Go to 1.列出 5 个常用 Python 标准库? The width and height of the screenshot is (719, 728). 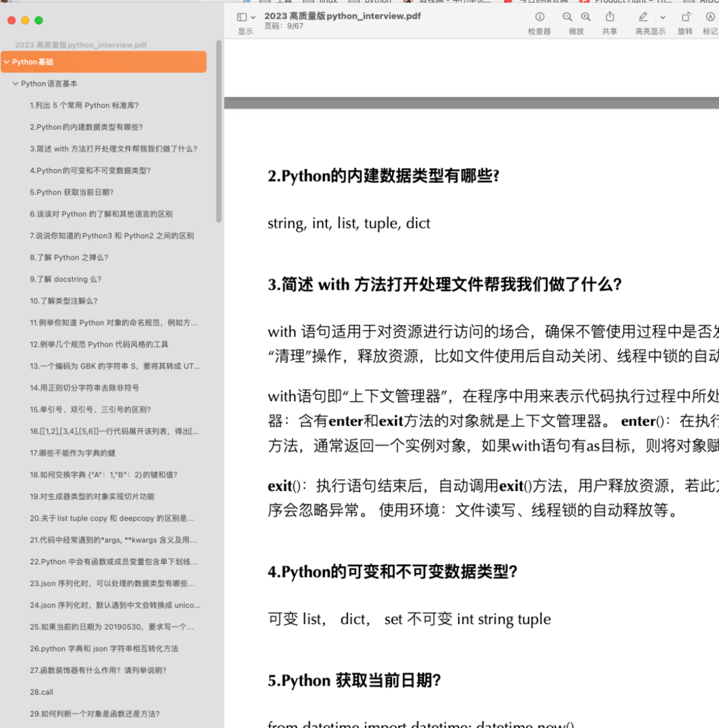[x=85, y=105]
